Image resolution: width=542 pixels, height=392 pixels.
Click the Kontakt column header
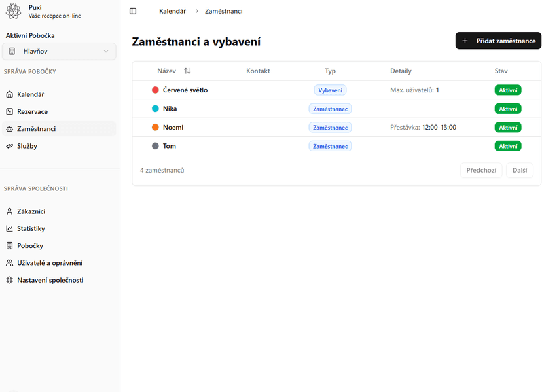point(258,71)
